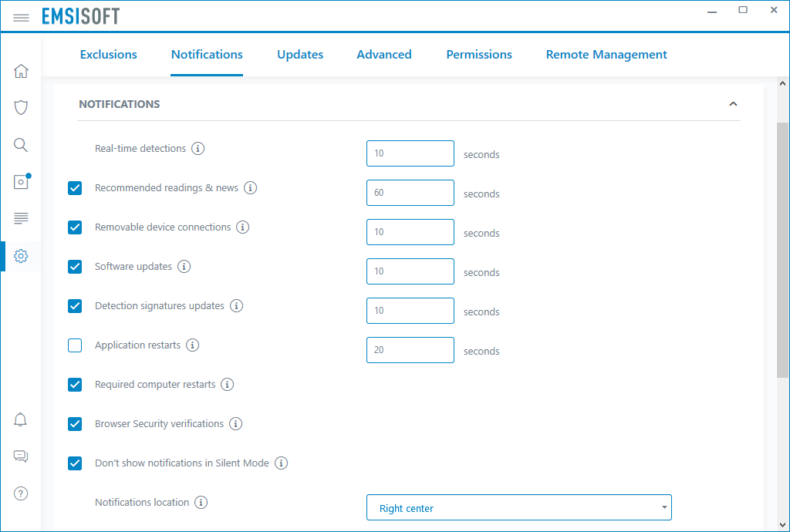
Task: Open the Protection shield section
Action: pos(21,107)
